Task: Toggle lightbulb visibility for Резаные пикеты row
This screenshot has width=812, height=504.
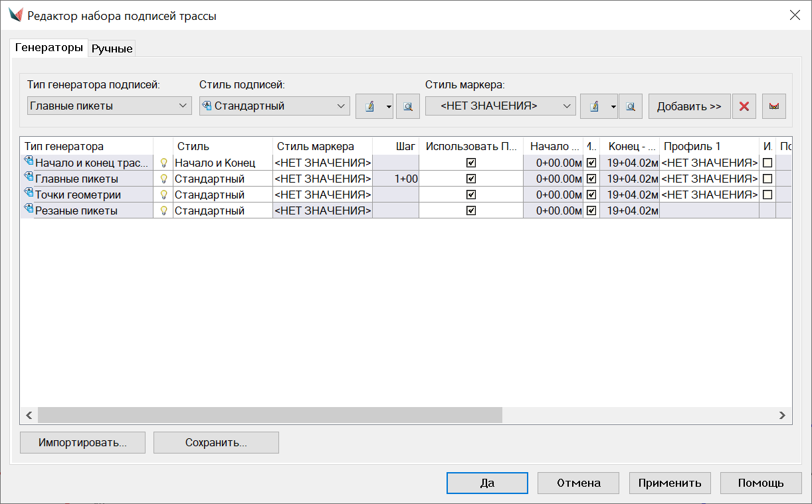Action: pyautogui.click(x=163, y=210)
